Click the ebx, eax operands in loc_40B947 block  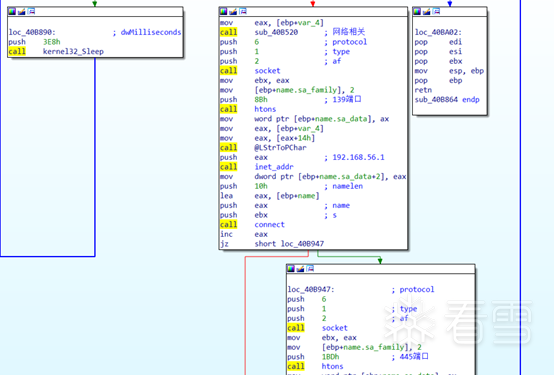pos(339,338)
